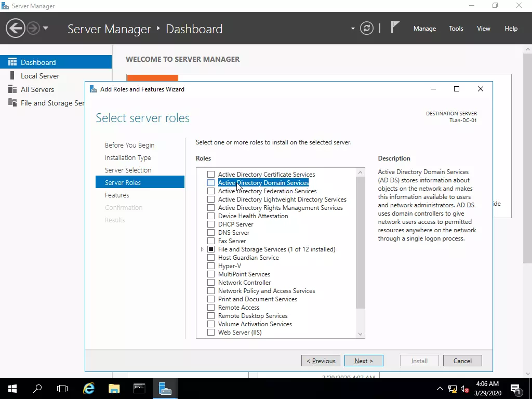Click Server Manager taskbar icon
Screen dimensions: 532x399
(165, 389)
